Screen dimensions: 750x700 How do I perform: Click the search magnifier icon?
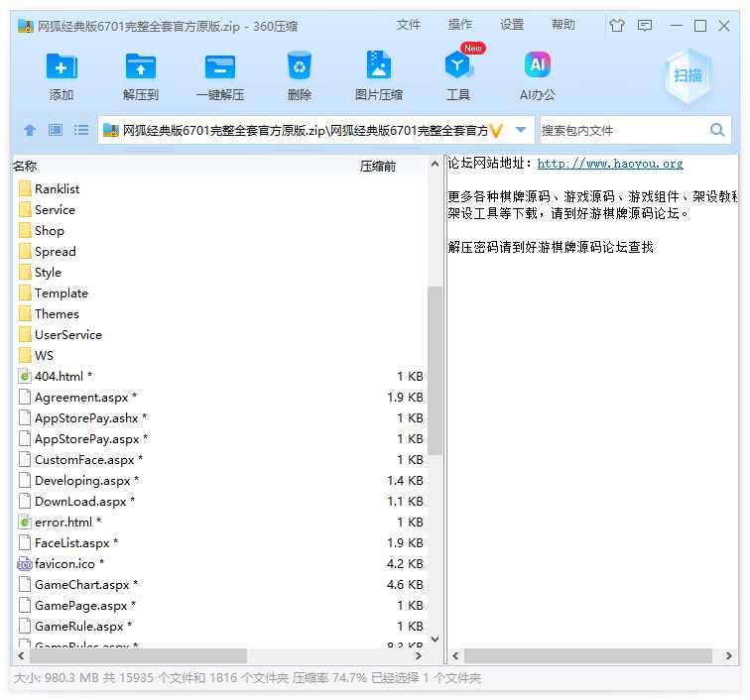click(x=716, y=130)
